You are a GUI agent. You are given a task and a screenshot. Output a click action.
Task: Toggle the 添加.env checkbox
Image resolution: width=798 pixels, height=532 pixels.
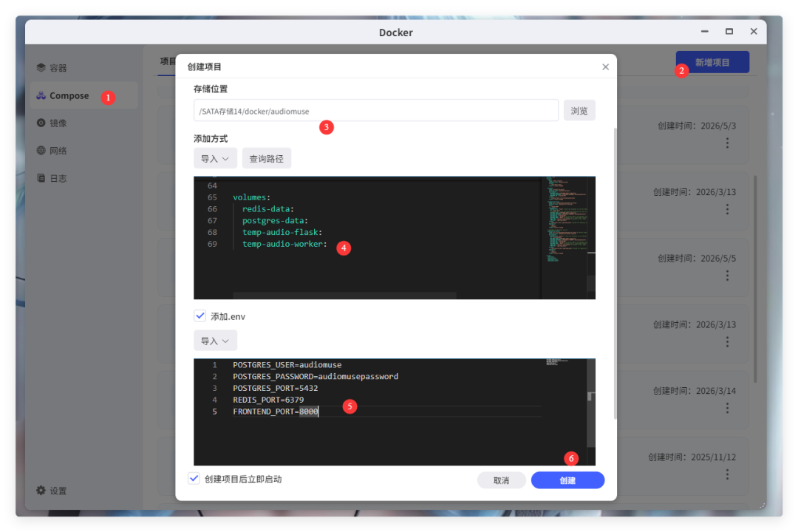click(200, 316)
